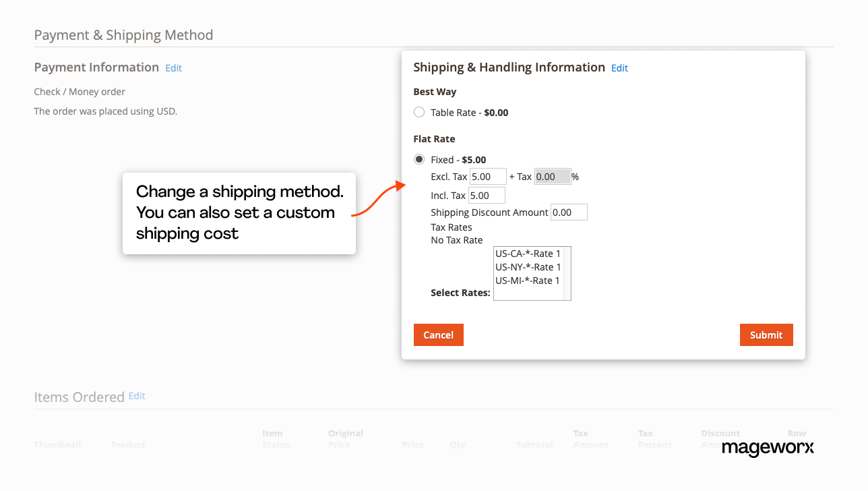Select US-NY-*-Rate 1 in the rates list
Screen dimensions: 868x491
528,267
